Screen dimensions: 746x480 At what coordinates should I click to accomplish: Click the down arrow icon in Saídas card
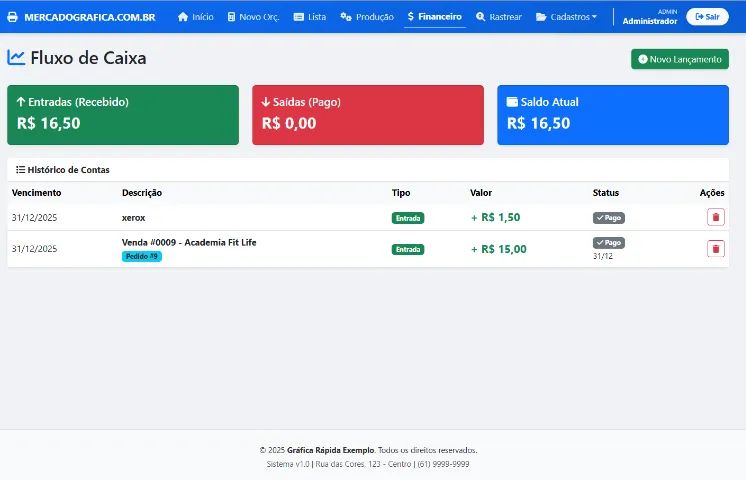point(266,102)
